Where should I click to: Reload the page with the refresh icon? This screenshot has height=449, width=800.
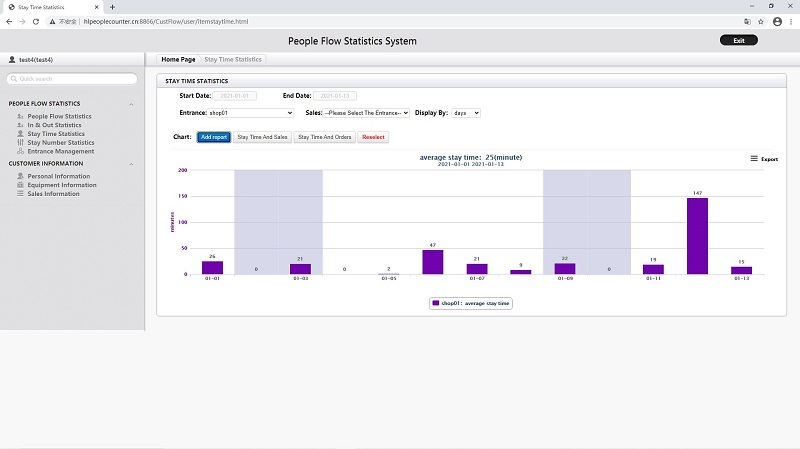(x=36, y=21)
